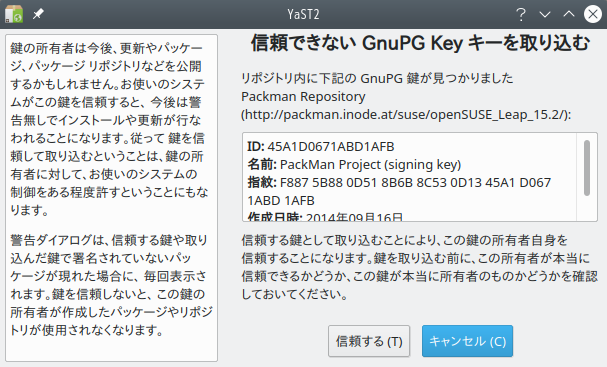Screen dimensions: 607x367
Task: Click the help paragraph starting 警告ダイアログは
Action: tap(111, 285)
